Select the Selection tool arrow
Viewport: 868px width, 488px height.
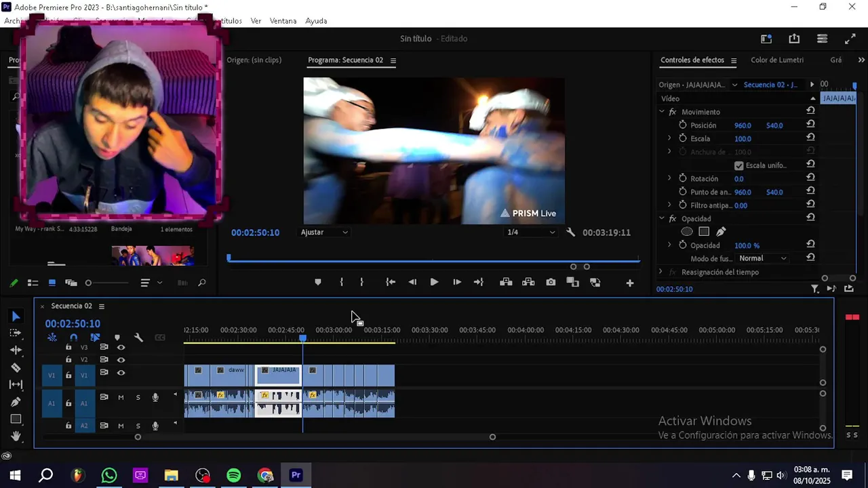pyautogui.click(x=16, y=317)
